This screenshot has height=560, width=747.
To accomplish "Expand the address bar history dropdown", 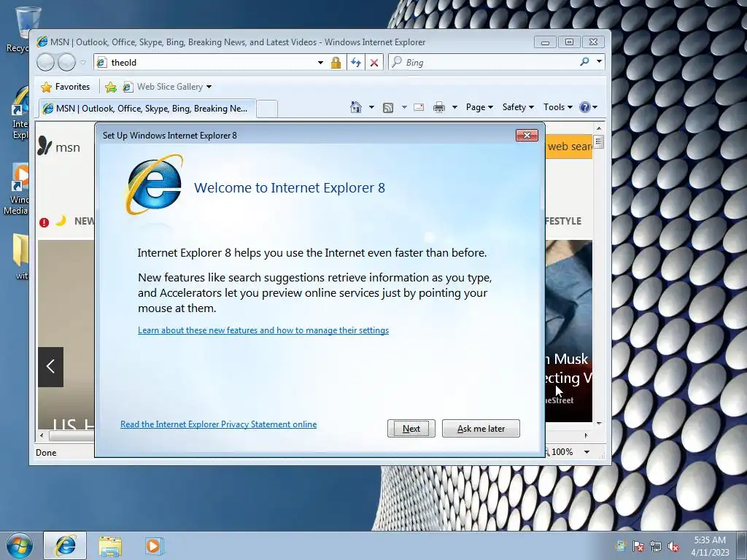I will [321, 63].
